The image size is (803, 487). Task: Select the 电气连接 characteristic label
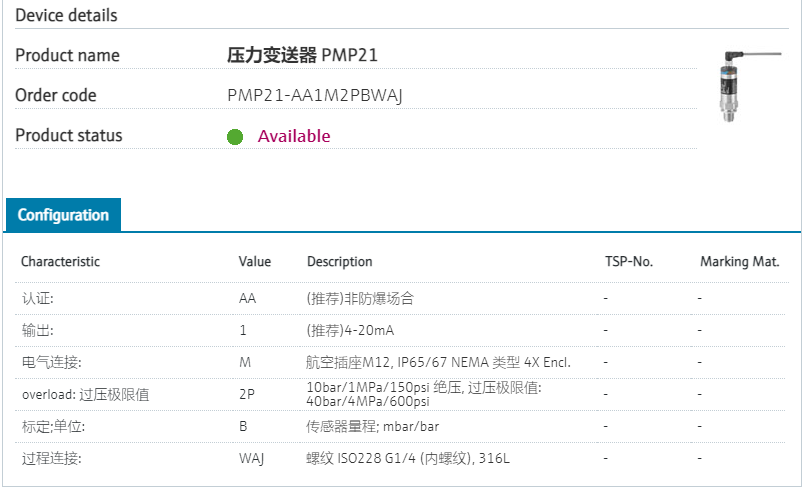[x=51, y=362]
